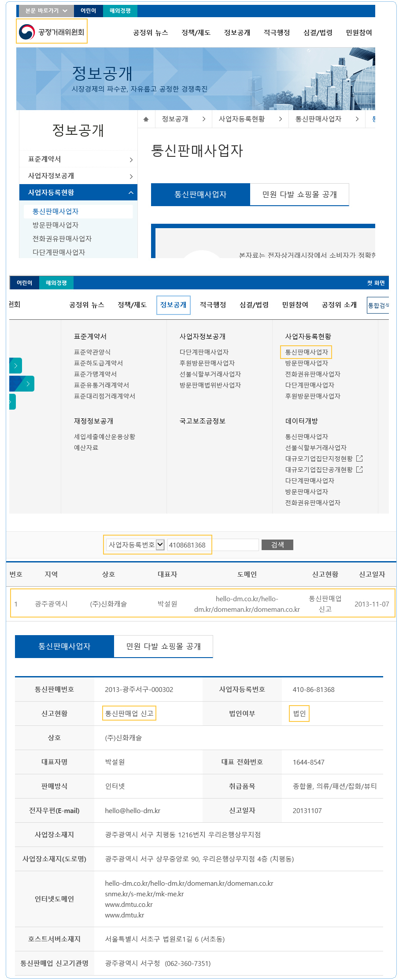Click 표준대리점거래계약서 link
The image size is (399, 980).
pos(104,396)
